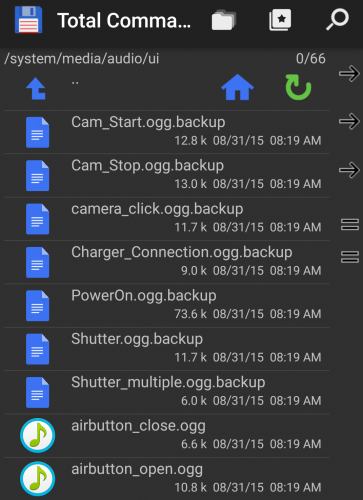Viewport: 363px width, 500px height.
Task: Open search with the magnifier icon
Action: [x=337, y=20]
